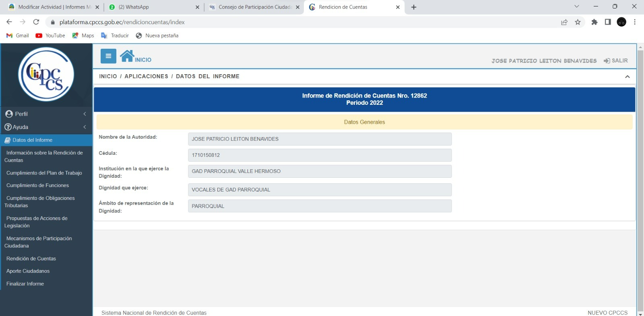Click the hamburger menu toggle button
Image resolution: width=644 pixels, height=316 pixels.
tap(108, 56)
